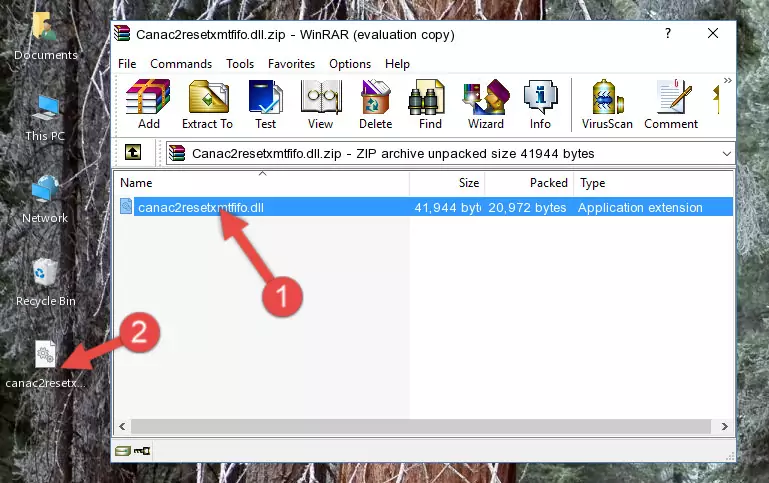The height and width of the screenshot is (483, 769).
Task: Select the Network desktop icon
Action: [x=45, y=200]
